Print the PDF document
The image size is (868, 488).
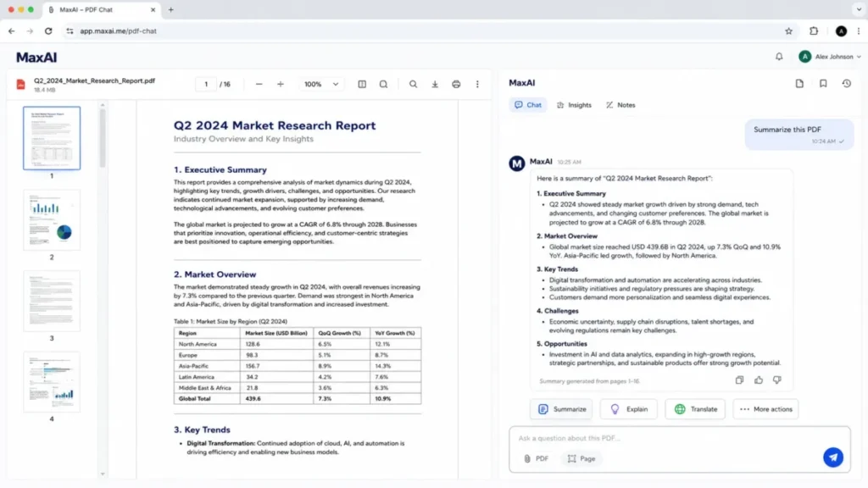(456, 84)
